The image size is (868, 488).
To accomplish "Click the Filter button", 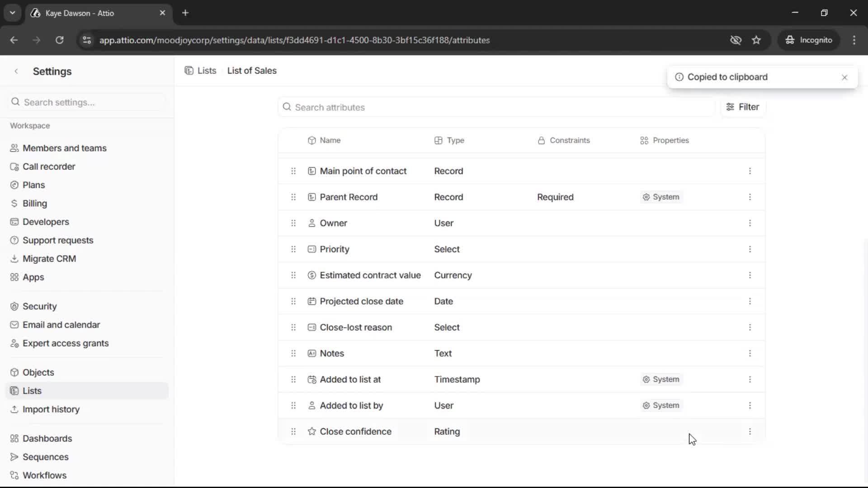I will 743,107.
